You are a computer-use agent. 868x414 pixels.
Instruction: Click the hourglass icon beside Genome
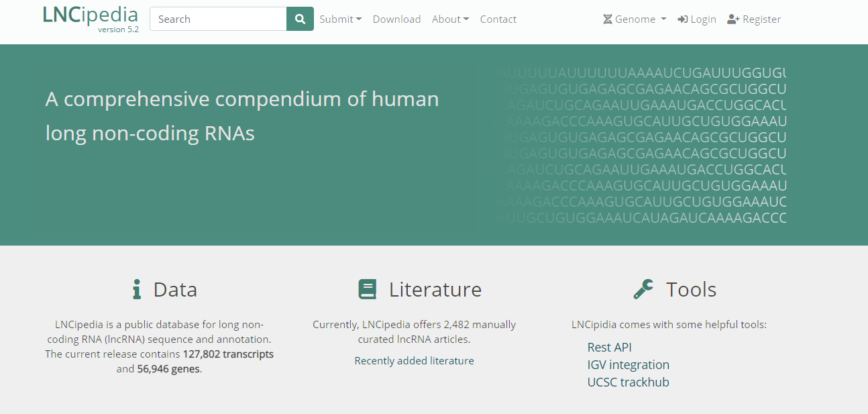click(x=608, y=19)
